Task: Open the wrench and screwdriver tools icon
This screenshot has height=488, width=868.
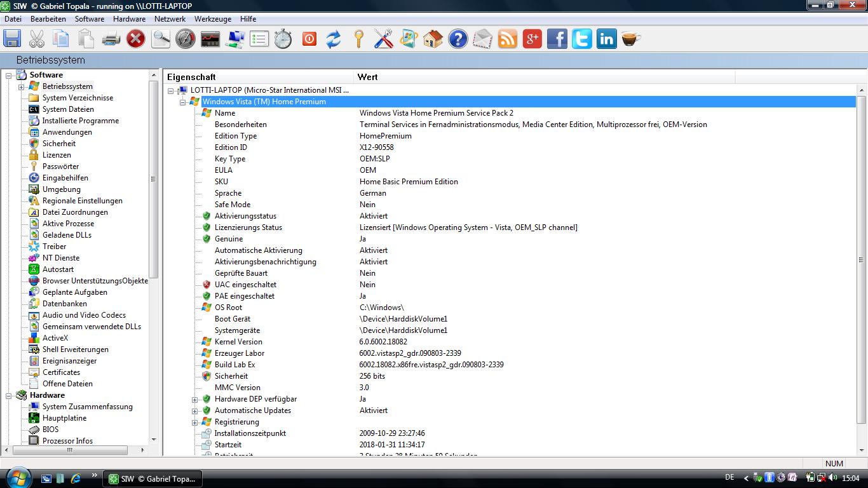Action: 383,39
